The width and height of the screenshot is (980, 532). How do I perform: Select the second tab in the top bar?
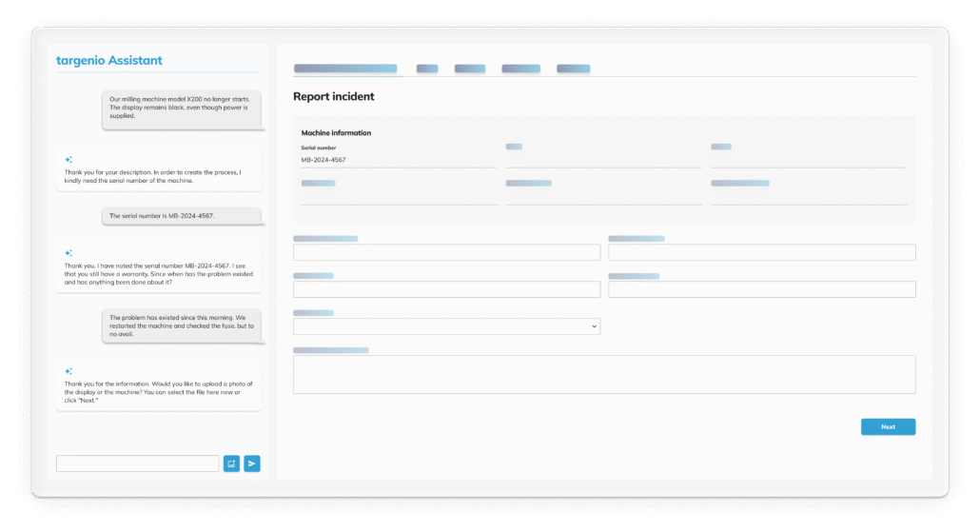point(427,69)
